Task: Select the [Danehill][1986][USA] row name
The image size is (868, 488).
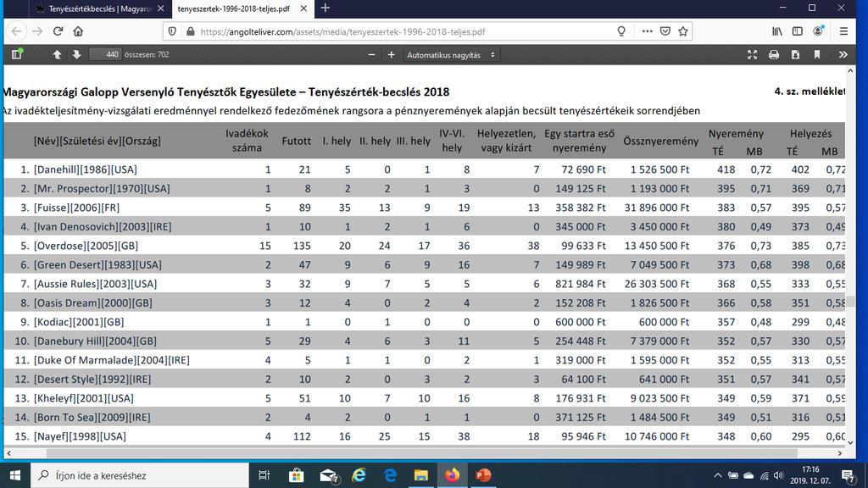Action: pyautogui.click(x=86, y=169)
